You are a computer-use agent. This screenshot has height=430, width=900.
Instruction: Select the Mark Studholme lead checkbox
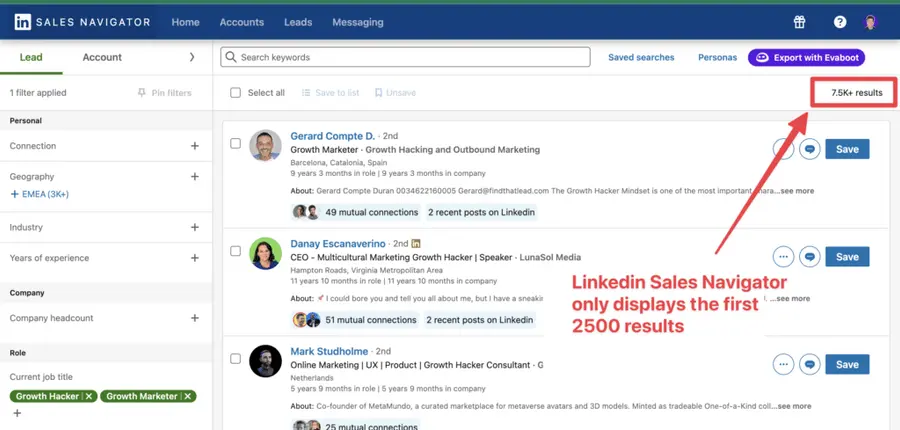tap(235, 358)
